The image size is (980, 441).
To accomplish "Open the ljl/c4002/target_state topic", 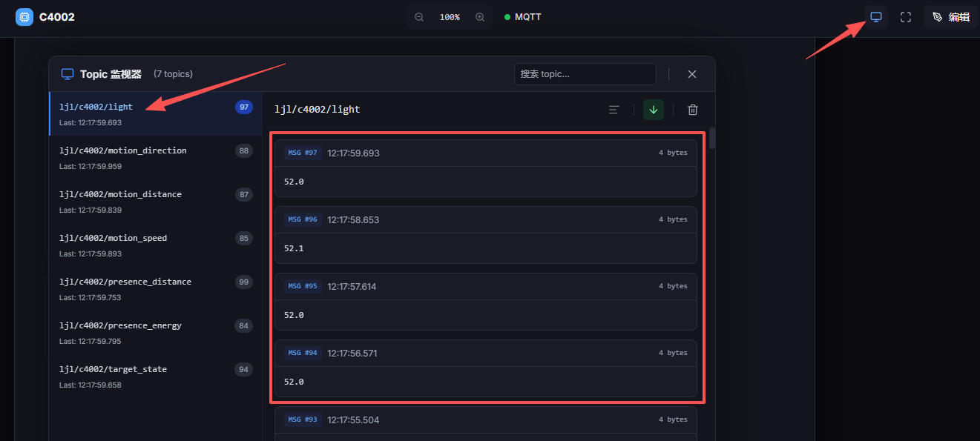I will (156, 376).
